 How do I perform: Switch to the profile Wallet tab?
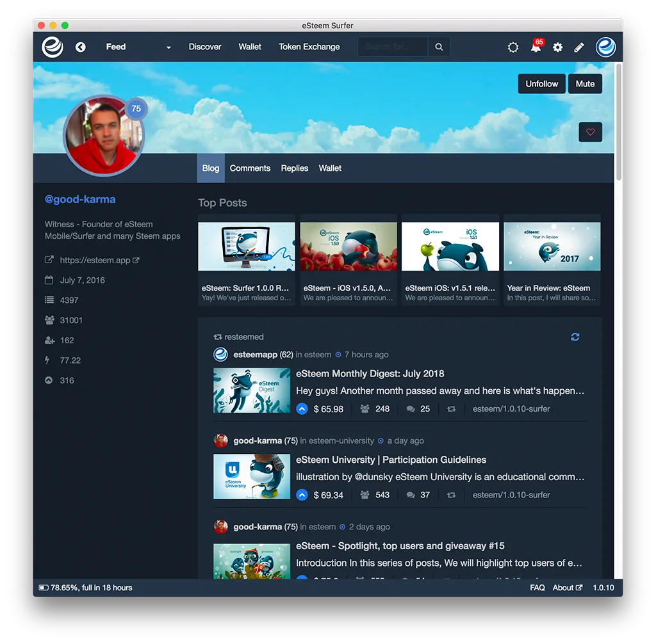point(330,168)
